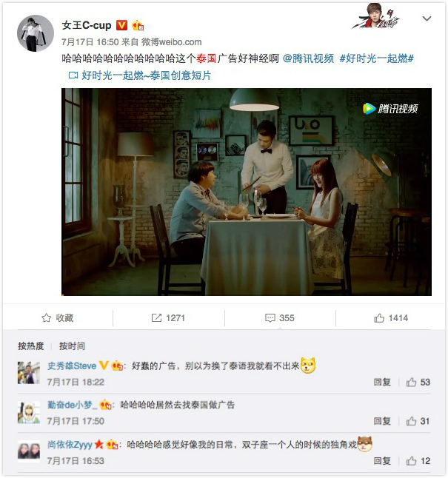The width and height of the screenshot is (448, 478).
Task: Repost using the share icon showing 1271
Action: (168, 318)
